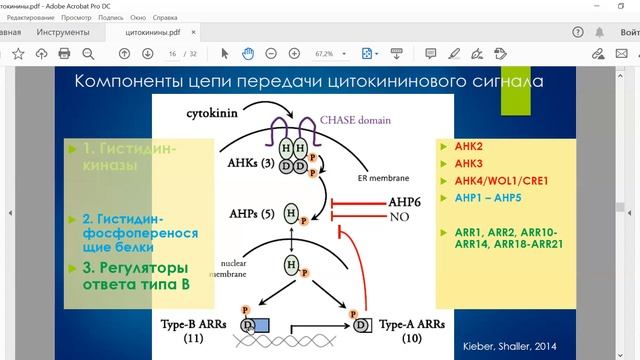640x360 pixels.
Task: Zoom out with minus icon
Action: pos(271,53)
